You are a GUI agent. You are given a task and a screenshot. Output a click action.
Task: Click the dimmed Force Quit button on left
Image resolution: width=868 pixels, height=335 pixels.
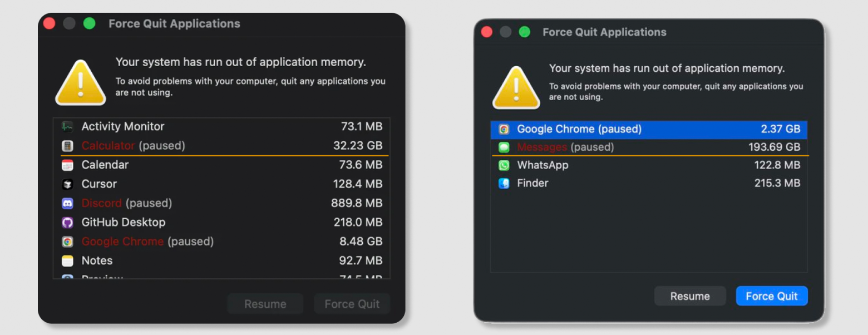coord(352,304)
